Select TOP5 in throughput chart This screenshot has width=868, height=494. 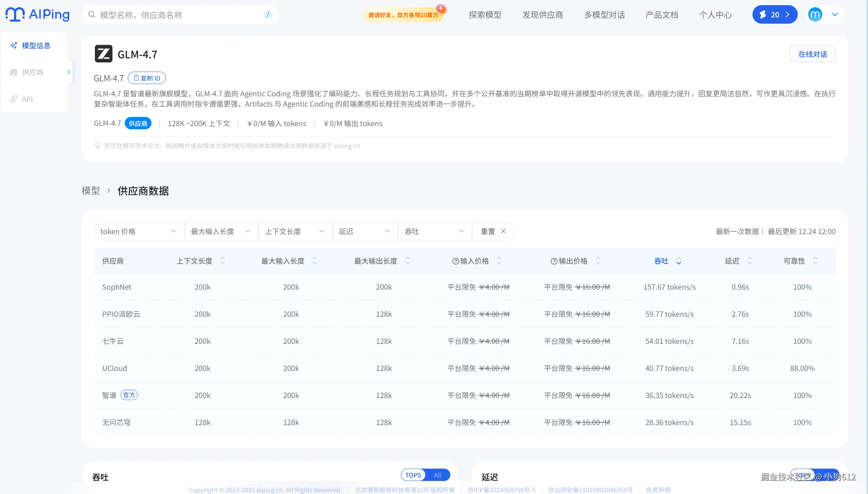point(413,475)
